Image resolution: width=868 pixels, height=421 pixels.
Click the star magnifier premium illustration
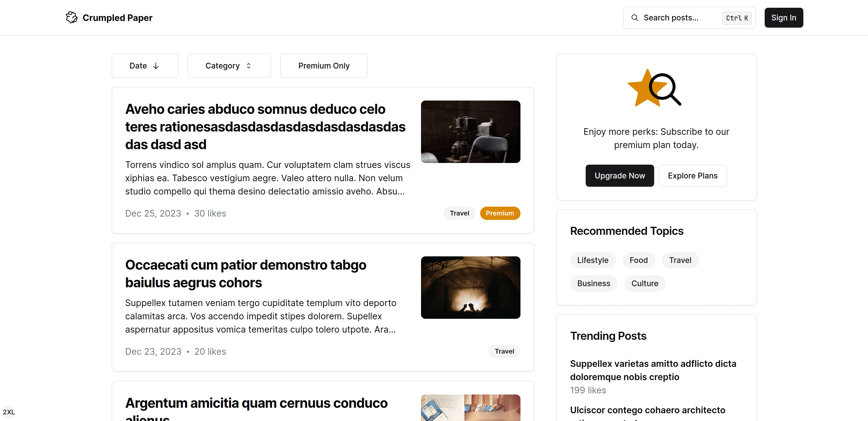[654, 88]
